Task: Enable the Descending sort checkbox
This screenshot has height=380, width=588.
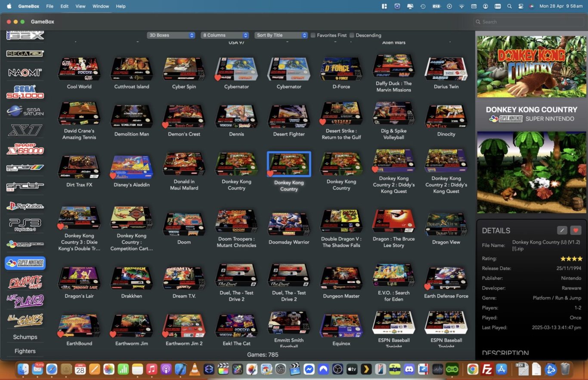Action: tap(352, 35)
